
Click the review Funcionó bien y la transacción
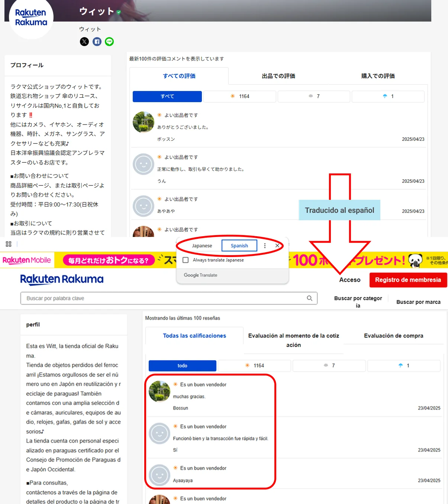(220, 439)
